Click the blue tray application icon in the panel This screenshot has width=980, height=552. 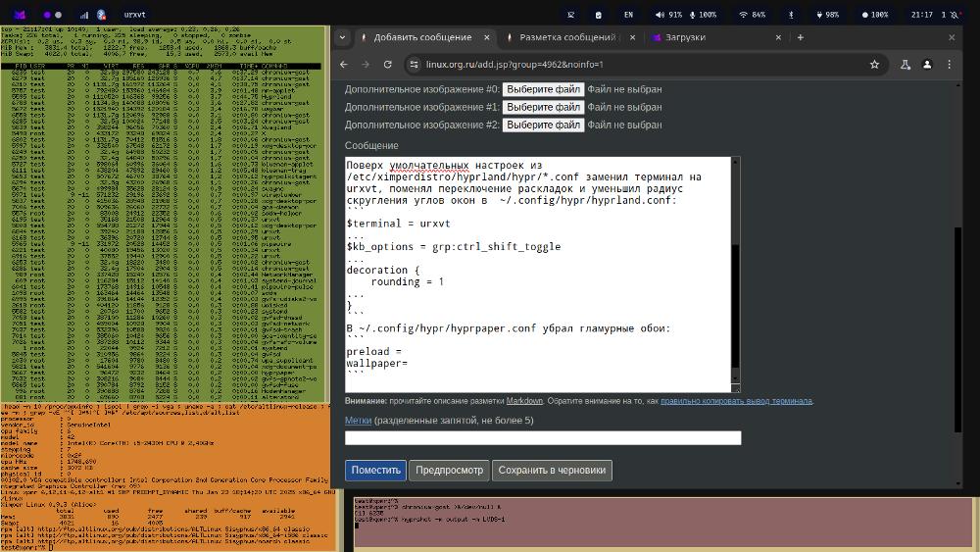click(x=101, y=15)
